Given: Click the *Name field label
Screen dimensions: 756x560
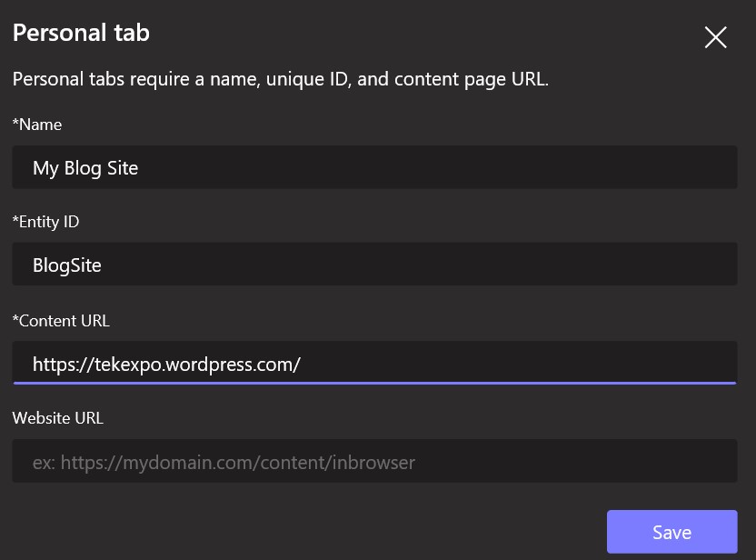Looking at the screenshot, I should (40, 124).
